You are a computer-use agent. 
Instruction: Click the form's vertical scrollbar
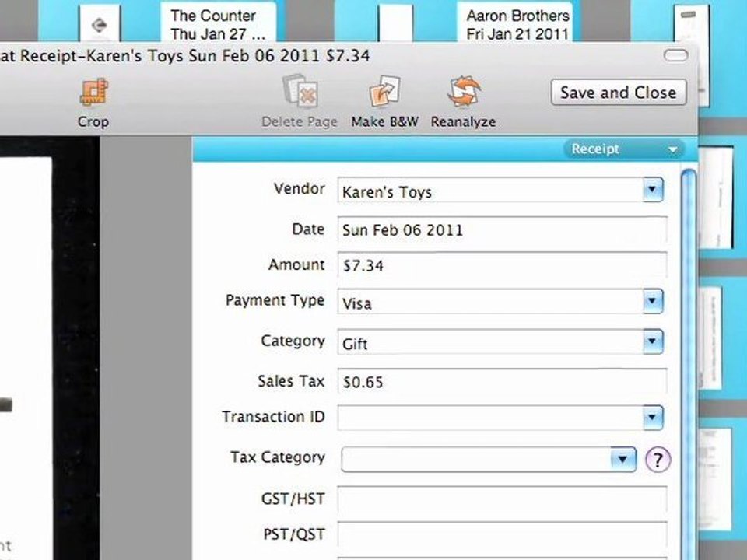point(689,364)
